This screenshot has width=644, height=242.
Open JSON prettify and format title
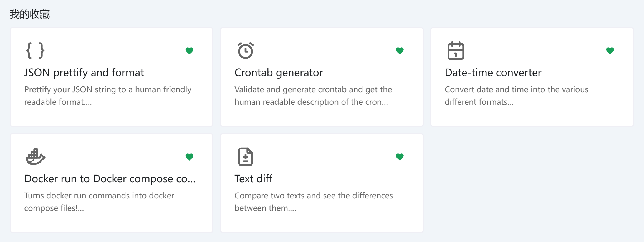coord(84,73)
